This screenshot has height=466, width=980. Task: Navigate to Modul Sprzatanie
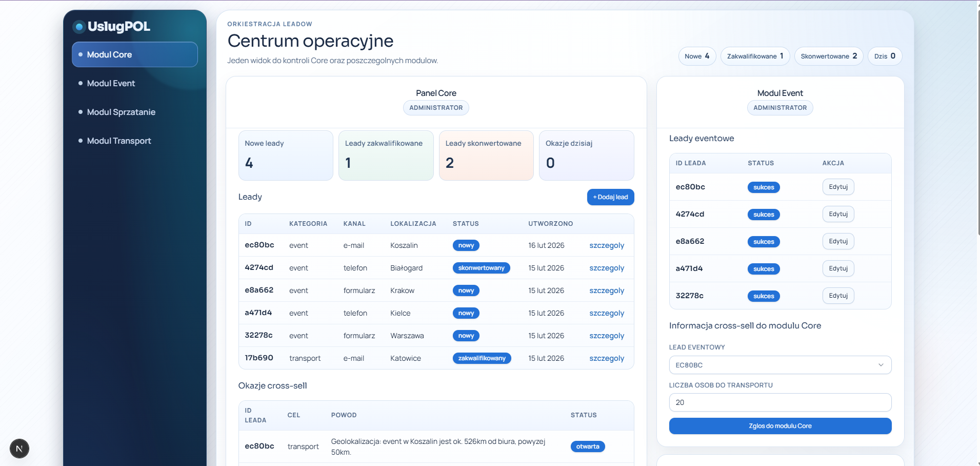(121, 112)
